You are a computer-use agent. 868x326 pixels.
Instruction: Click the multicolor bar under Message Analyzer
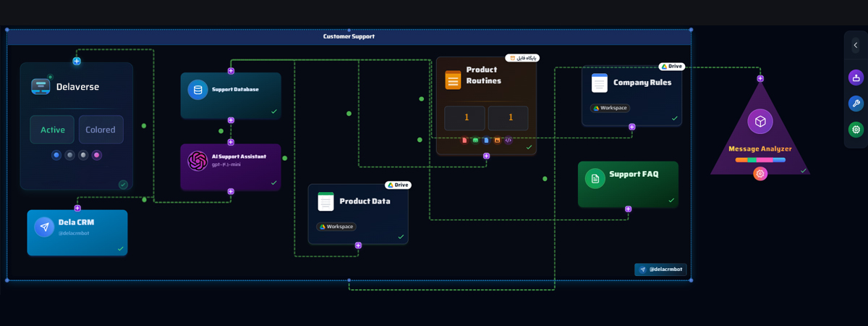(x=760, y=159)
